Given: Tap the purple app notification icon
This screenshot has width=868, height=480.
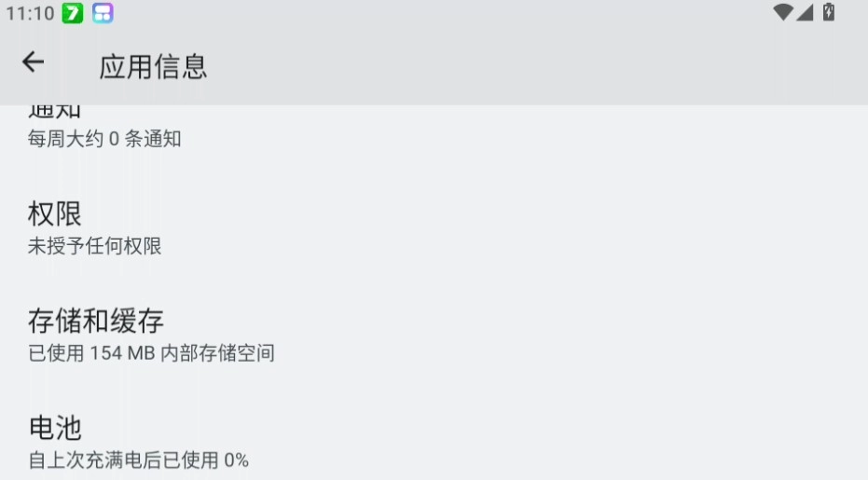Looking at the screenshot, I should point(103,13).
